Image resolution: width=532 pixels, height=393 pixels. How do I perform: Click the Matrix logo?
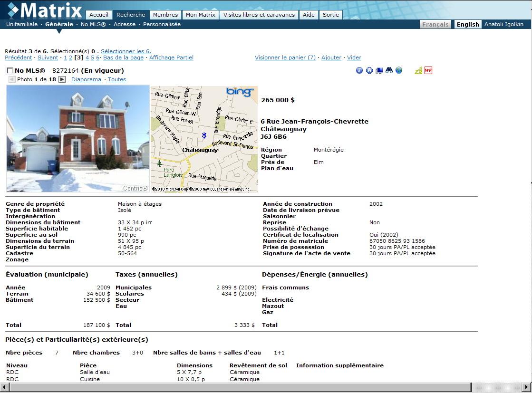(x=45, y=10)
